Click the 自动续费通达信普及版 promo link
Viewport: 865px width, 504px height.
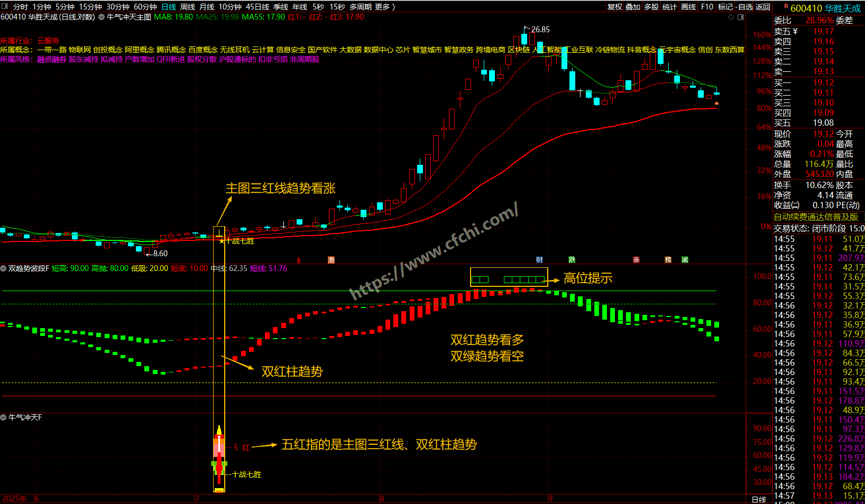pyautogui.click(x=816, y=217)
